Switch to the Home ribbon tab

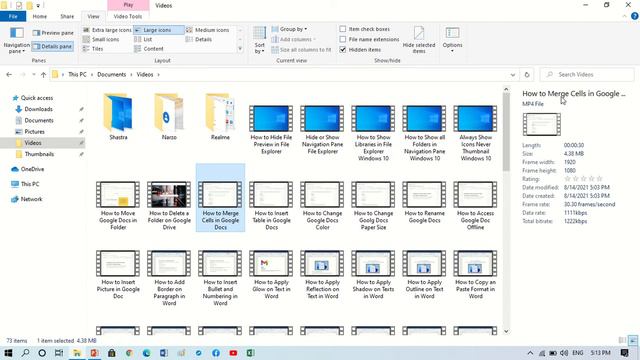click(40, 16)
